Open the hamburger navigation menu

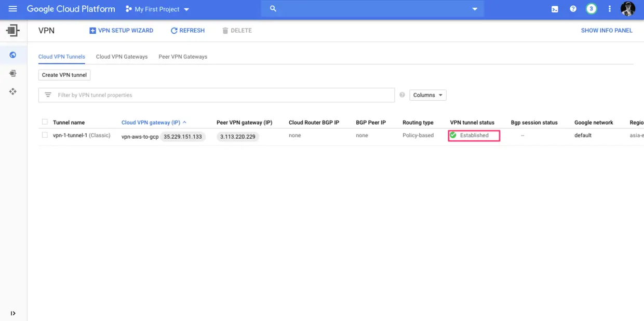(x=12, y=9)
